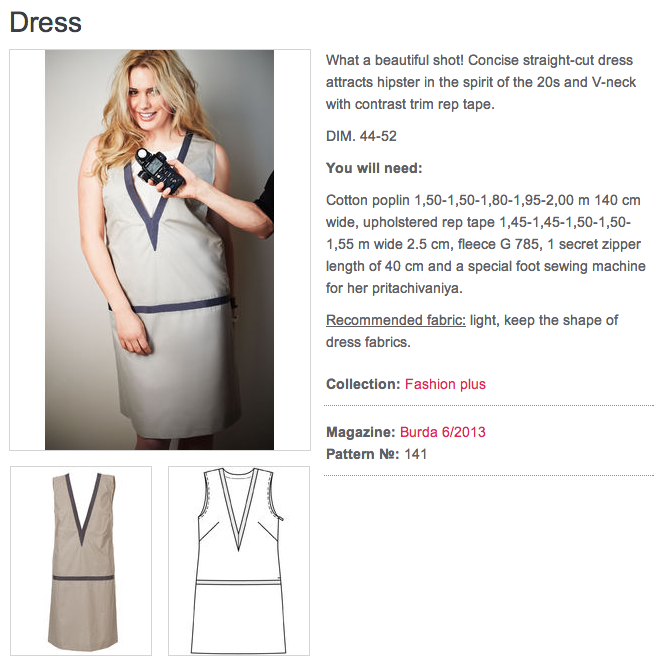
Task: Open the Burda 6/2013 magazine link
Action: pos(443,432)
